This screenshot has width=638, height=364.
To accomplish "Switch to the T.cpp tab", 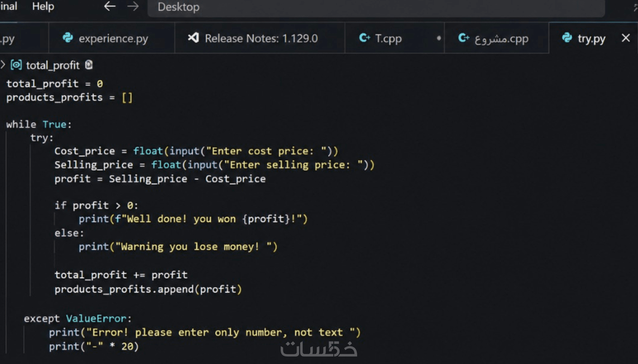I will pyautogui.click(x=394, y=38).
